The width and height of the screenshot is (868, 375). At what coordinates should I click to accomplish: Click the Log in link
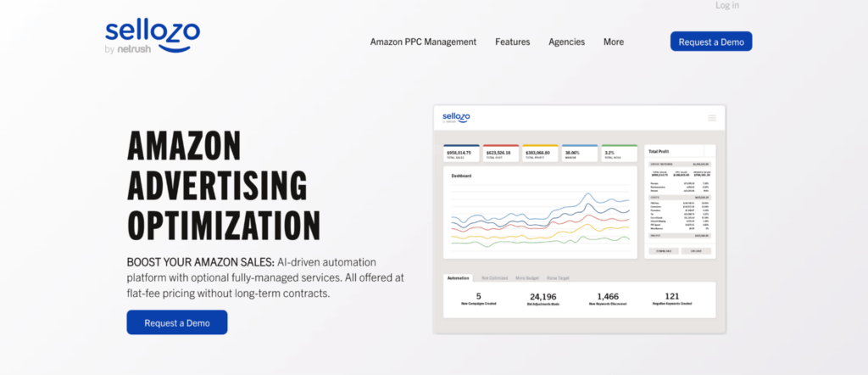pos(726,5)
